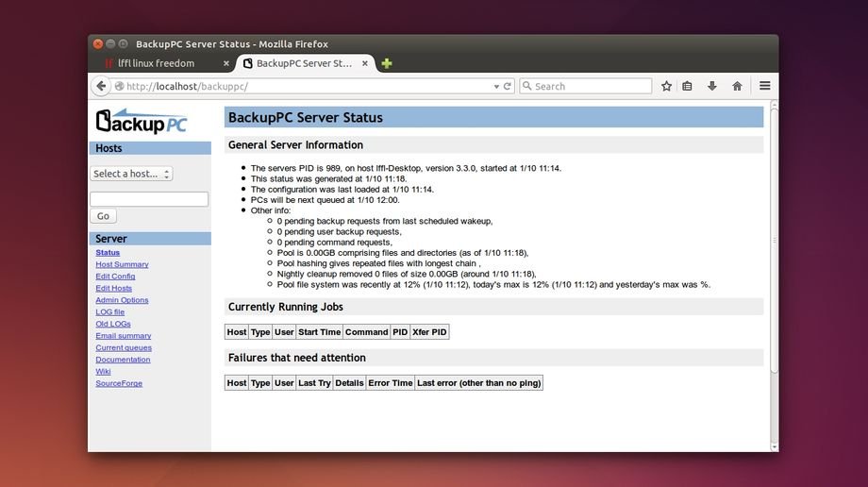The image size is (868, 487).
Task: Click the Firefox search input field
Action: [x=590, y=86]
